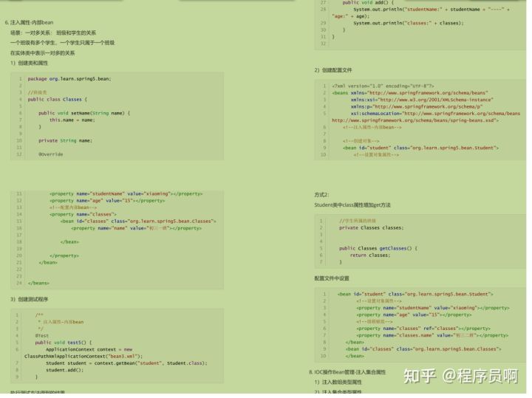Click the code line 'package org.learn.spring5.bean;'

click(69, 79)
